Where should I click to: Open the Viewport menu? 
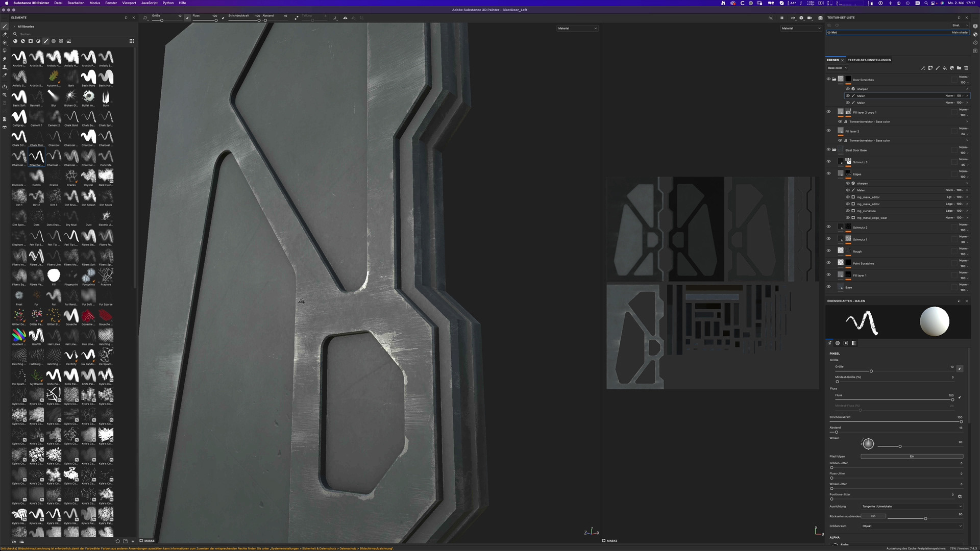(129, 3)
